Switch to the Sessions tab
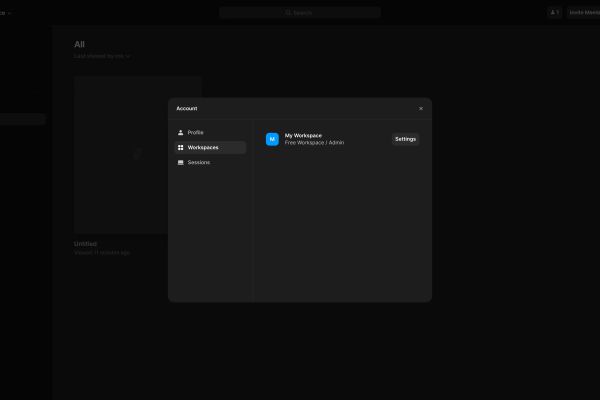 [210, 162]
